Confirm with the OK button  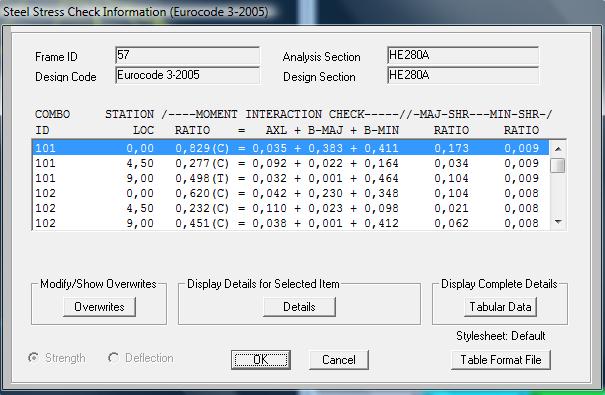(261, 360)
